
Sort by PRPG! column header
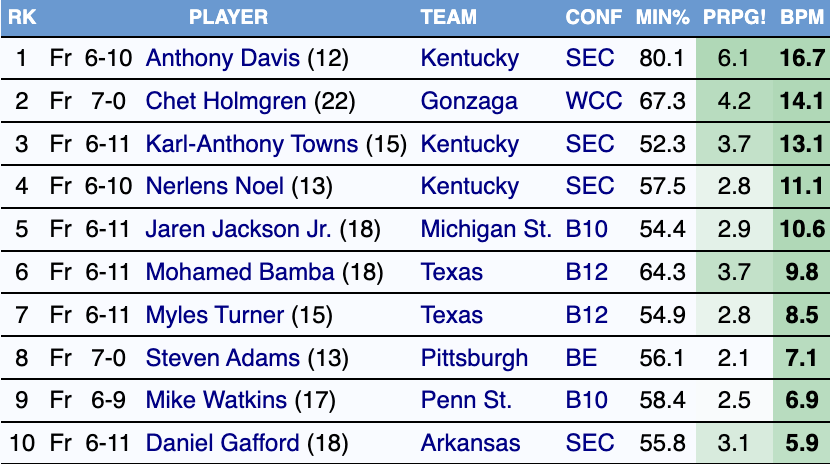click(733, 17)
